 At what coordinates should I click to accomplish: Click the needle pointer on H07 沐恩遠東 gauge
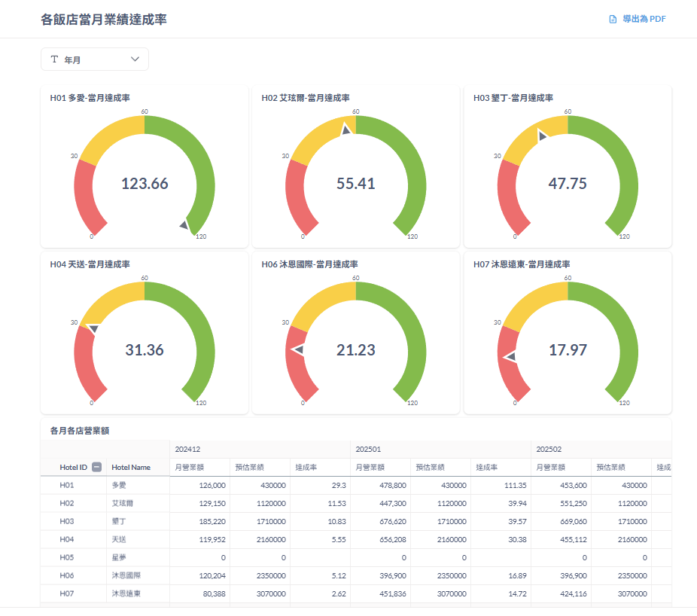(x=510, y=357)
